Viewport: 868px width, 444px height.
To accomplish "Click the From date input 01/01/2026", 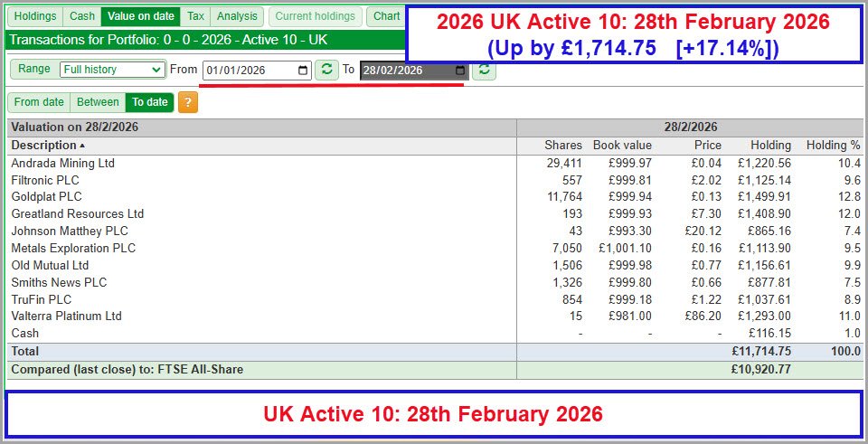I will (x=257, y=71).
